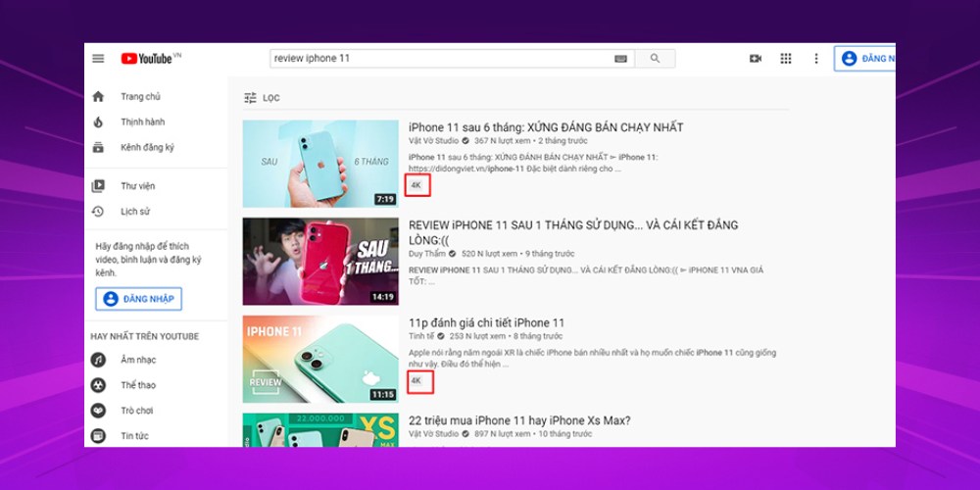Image resolution: width=980 pixels, height=490 pixels.
Task: Click the sidebar ĐĂNG NHẬP button
Action: coord(139,299)
